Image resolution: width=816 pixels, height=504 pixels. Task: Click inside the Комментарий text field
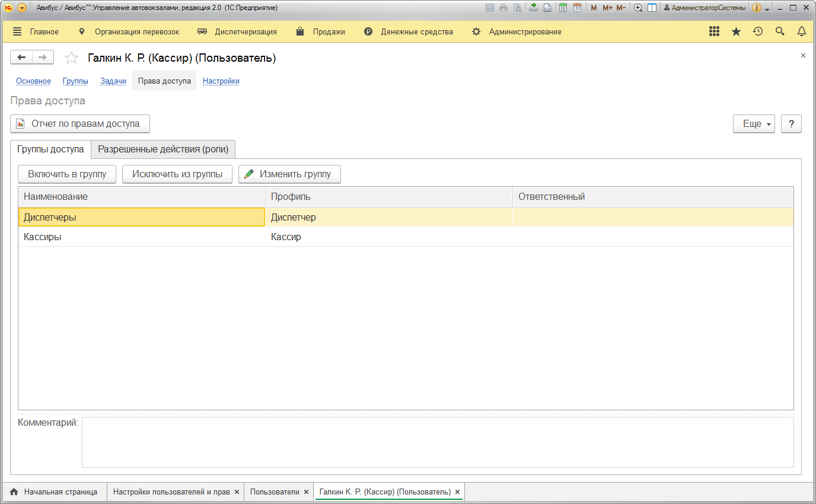point(437,442)
